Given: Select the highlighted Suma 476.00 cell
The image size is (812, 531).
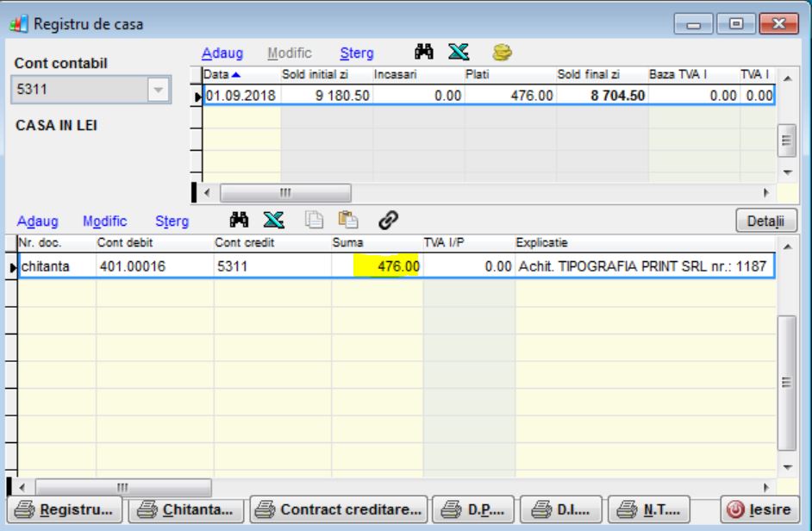Looking at the screenshot, I should [377, 266].
